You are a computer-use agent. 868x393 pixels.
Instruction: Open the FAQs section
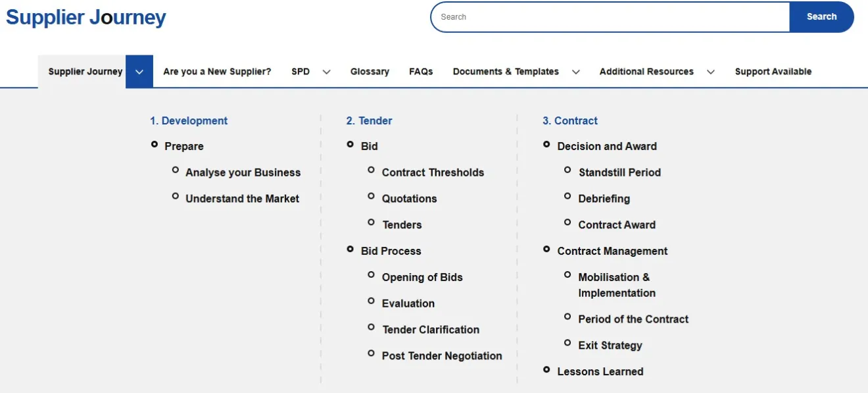point(421,71)
